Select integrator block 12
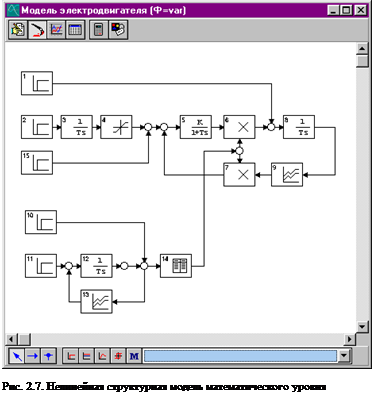The image size is (376, 399). click(97, 266)
